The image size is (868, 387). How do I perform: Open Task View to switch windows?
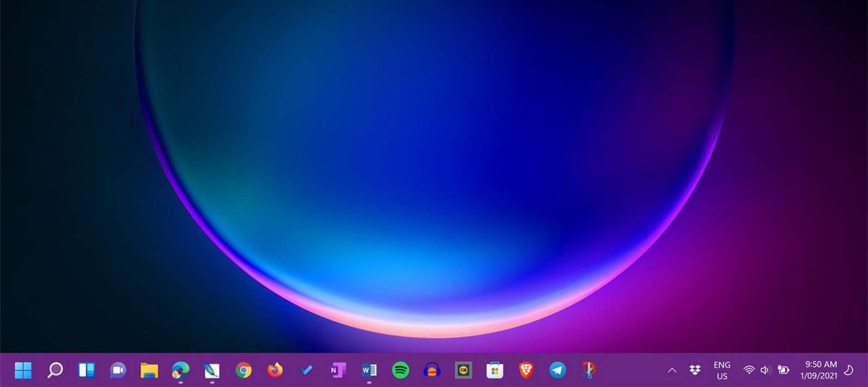tap(86, 370)
